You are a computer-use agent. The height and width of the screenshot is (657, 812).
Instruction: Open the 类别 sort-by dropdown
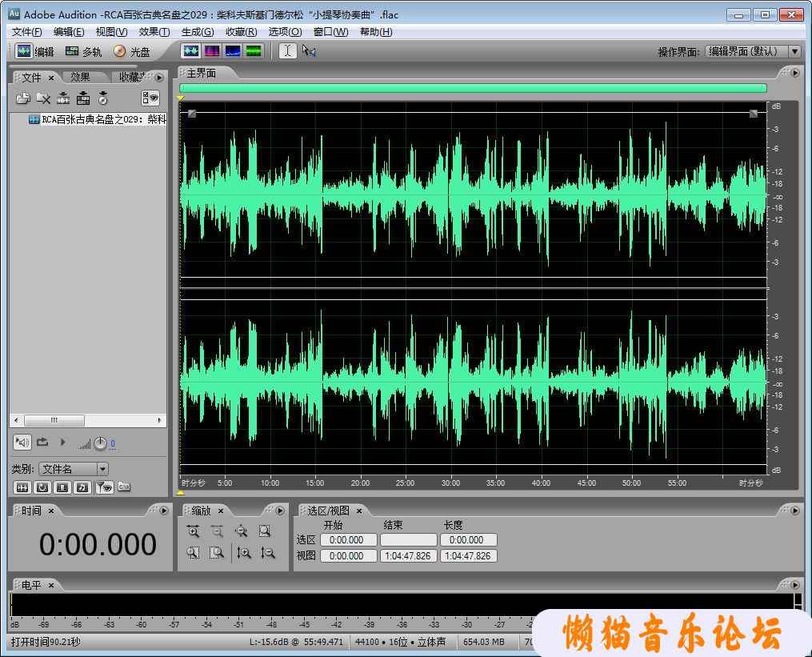102,469
